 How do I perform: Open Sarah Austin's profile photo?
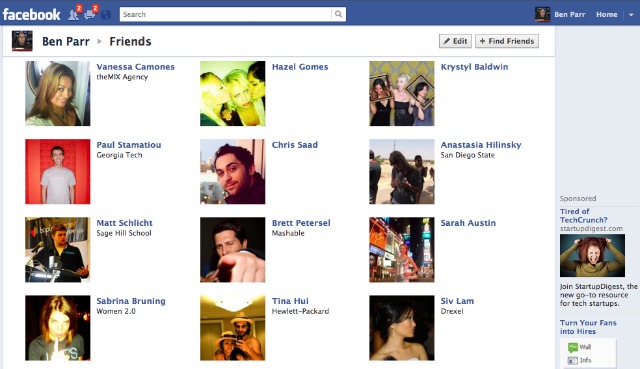pyautogui.click(x=402, y=249)
